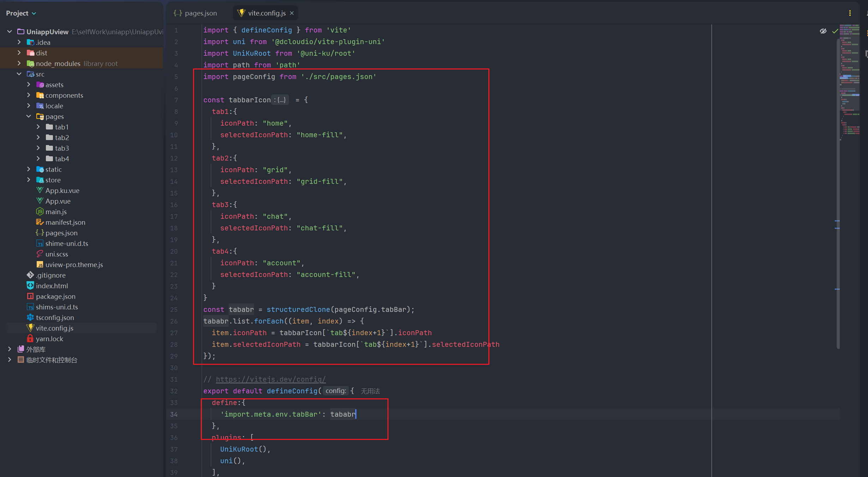Open the vitejs.dev config link in comment

click(x=271, y=379)
